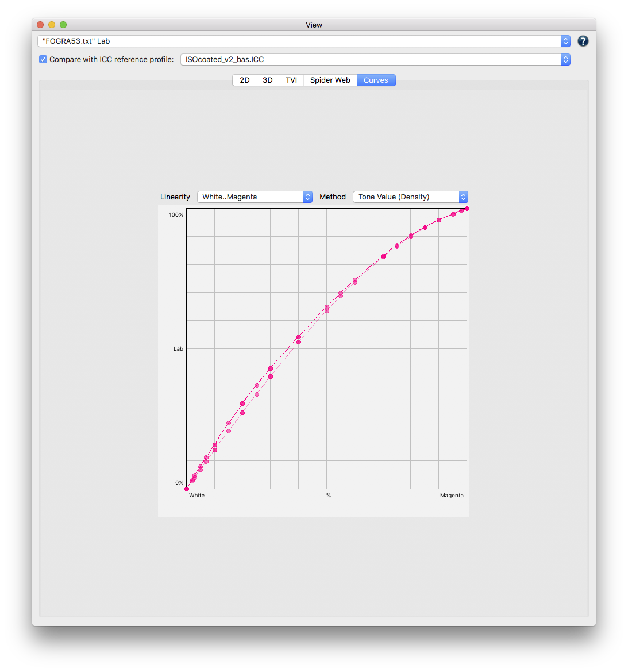Open the "FOGRA53.txt" Lab dropdown
This screenshot has height=672, width=628.
pos(304,41)
